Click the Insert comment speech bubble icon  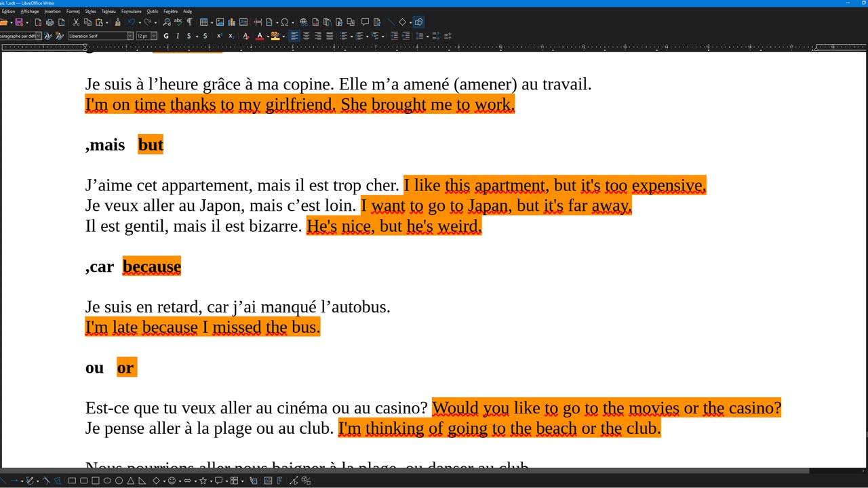(365, 22)
